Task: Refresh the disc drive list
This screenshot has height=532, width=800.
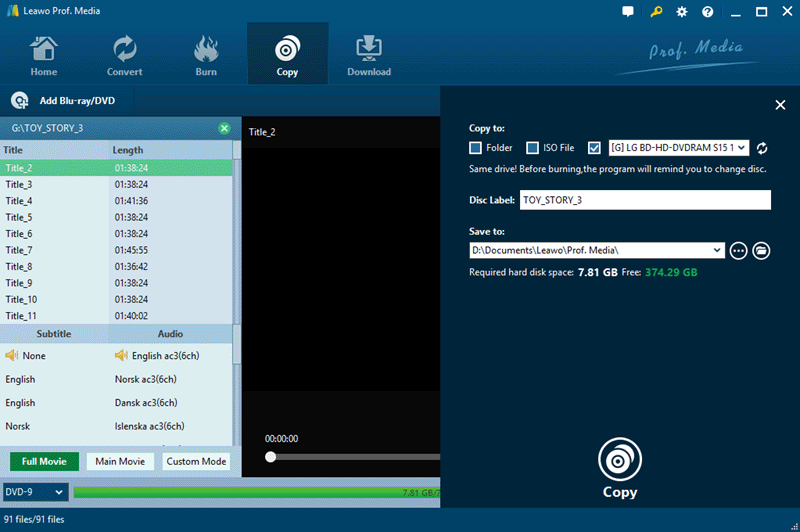Action: [x=762, y=148]
